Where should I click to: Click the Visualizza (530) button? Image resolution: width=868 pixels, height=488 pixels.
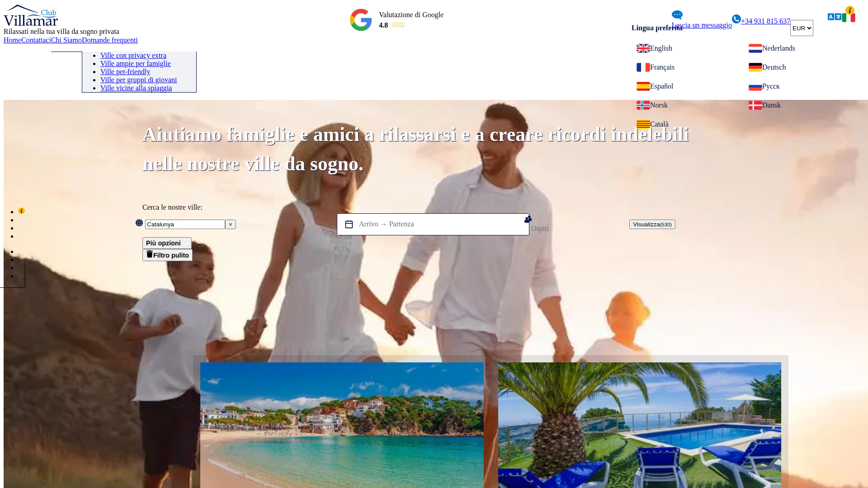[x=652, y=225]
